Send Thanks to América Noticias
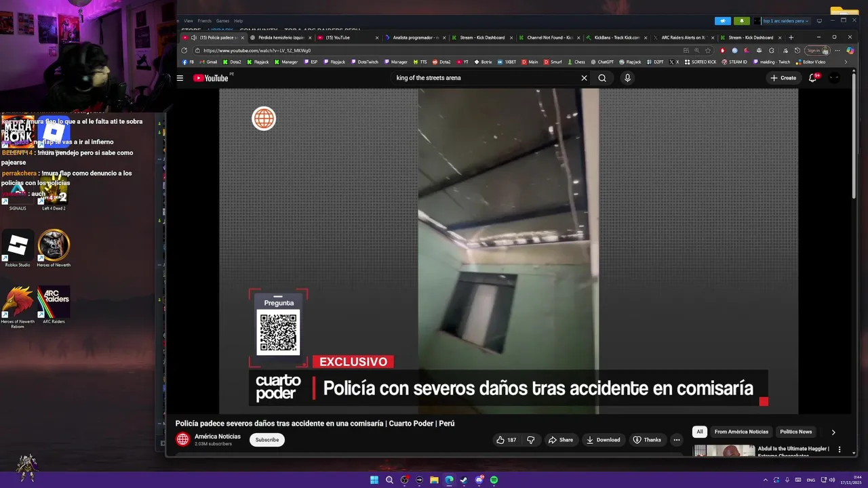Screen dimensions: 868x488 pyautogui.click(x=647, y=440)
